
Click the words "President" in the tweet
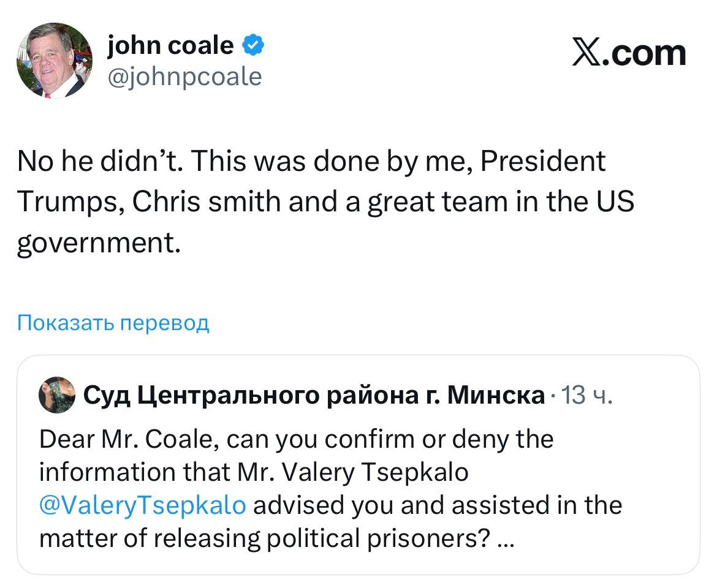point(543,162)
